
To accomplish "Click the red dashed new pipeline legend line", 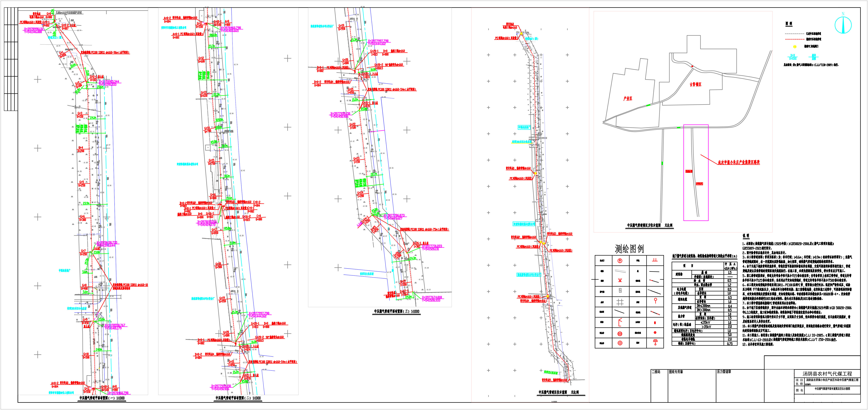I will (795, 40).
